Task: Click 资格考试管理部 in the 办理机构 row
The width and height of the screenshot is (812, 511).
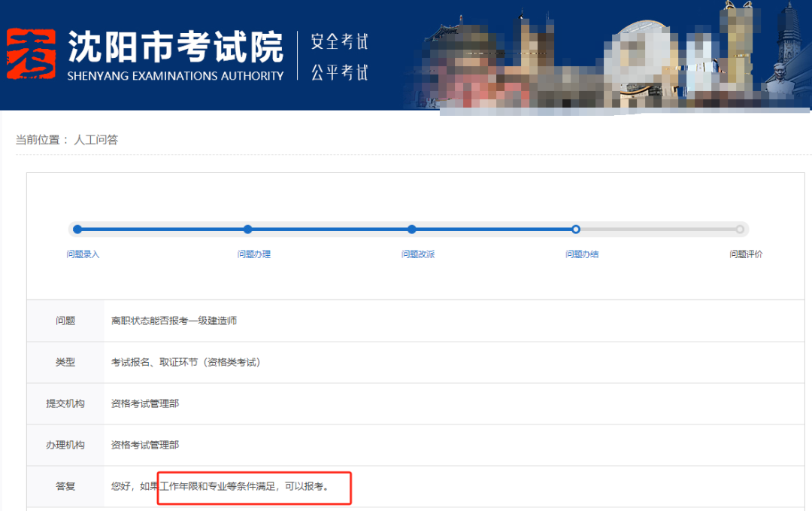Action: coord(145,445)
